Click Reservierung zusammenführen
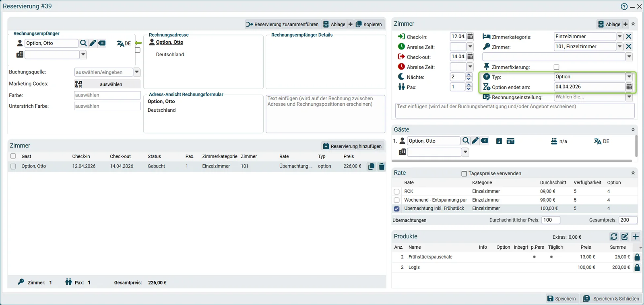 click(282, 24)
